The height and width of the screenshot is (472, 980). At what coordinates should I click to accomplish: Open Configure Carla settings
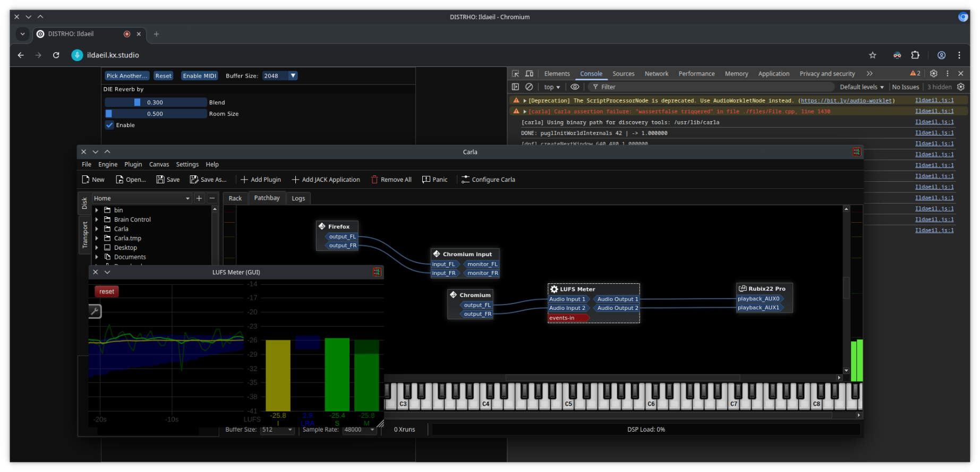pyautogui.click(x=488, y=180)
